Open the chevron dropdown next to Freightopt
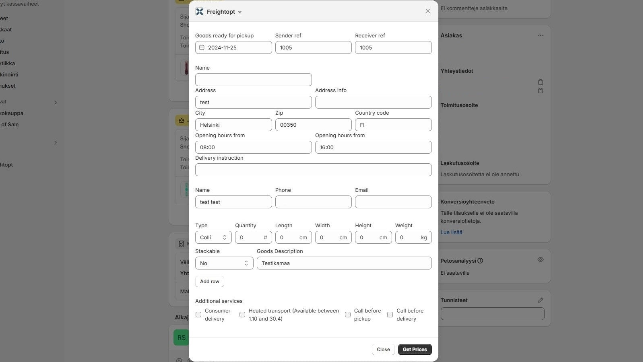Viewport: 644px width, 362px height. [x=240, y=12]
